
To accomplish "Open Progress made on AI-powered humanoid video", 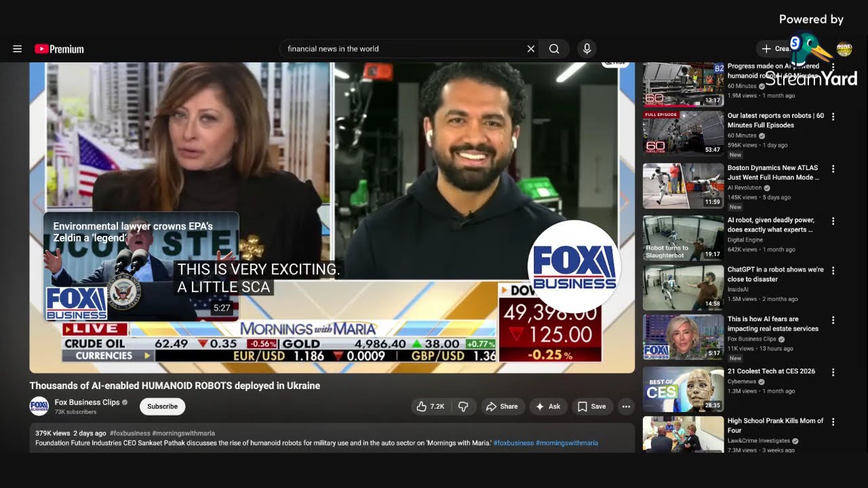I will point(683,84).
